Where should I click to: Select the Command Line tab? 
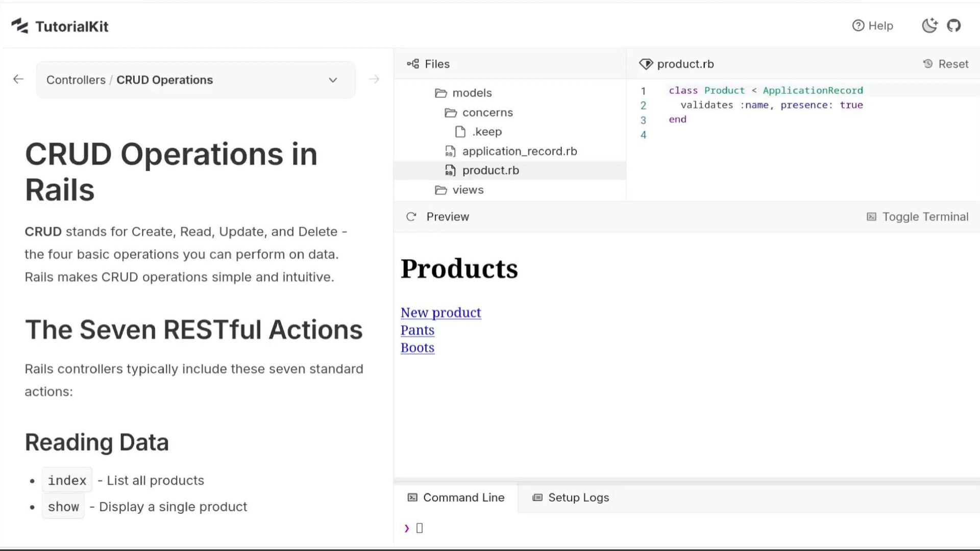click(456, 497)
